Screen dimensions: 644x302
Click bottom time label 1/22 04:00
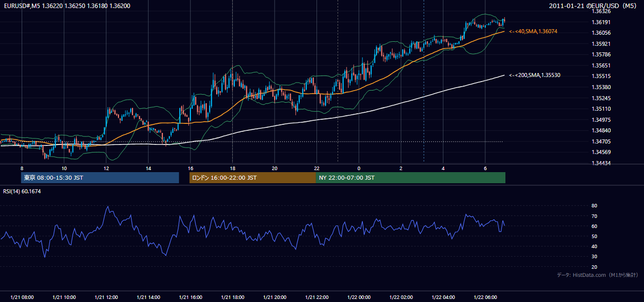tap(443, 297)
